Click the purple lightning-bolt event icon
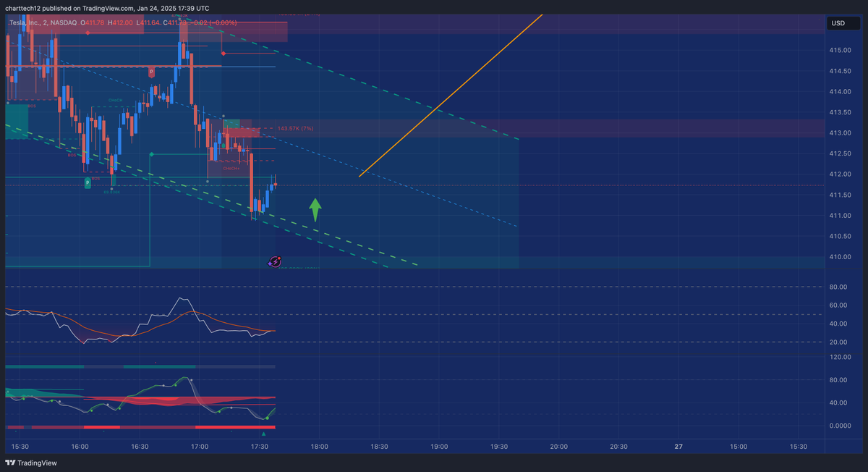 pos(275,262)
